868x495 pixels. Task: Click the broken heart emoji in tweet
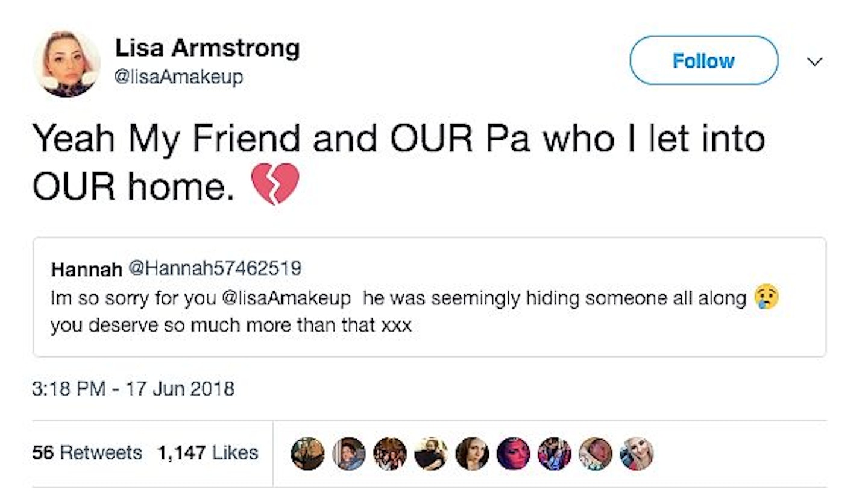point(275,183)
